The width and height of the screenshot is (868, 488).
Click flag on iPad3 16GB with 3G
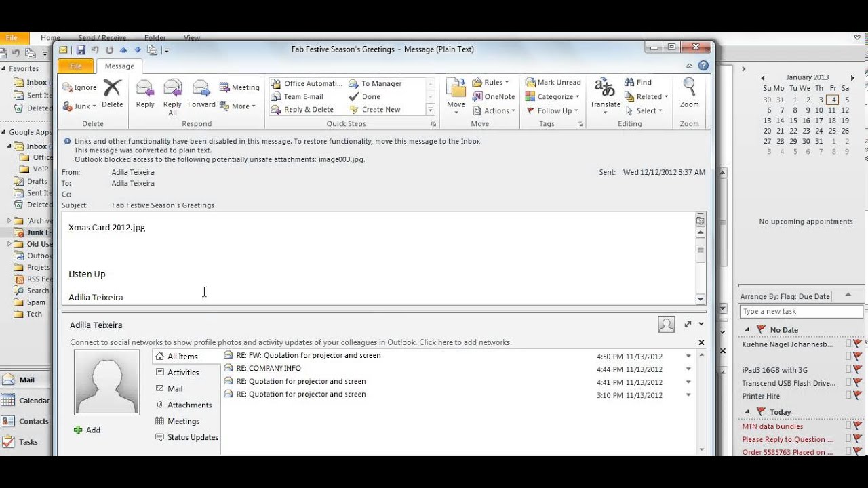coord(857,370)
